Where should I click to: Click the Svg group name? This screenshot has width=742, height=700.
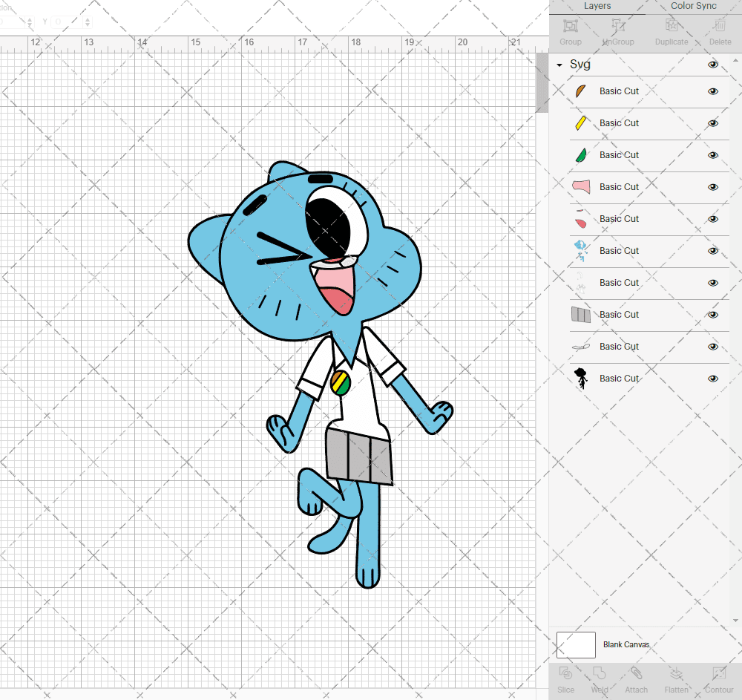pyautogui.click(x=580, y=65)
